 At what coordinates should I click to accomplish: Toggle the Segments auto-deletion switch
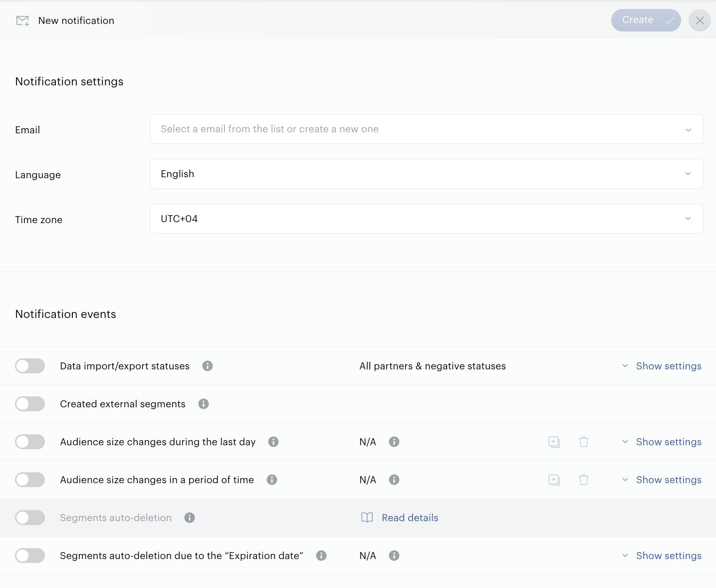(x=30, y=518)
